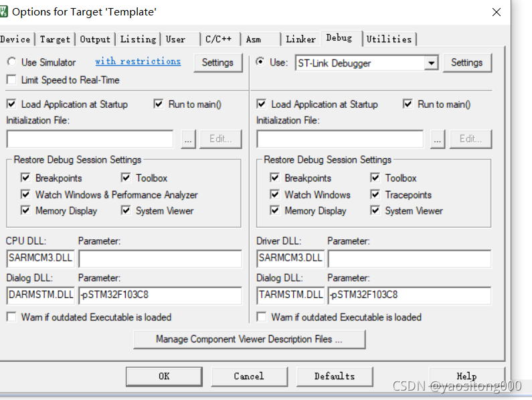Click the Driver DLL field
Viewport: 532px width, 400px height.
[290, 258]
